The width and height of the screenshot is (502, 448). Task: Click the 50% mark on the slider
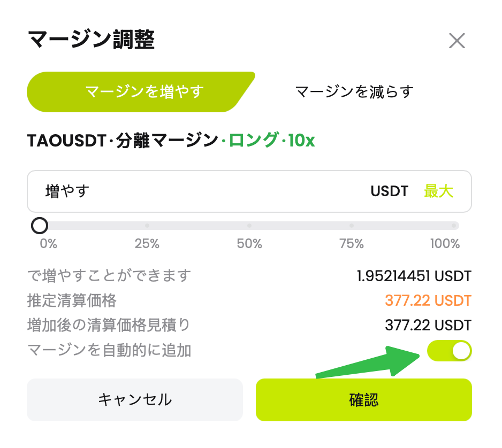coord(250,226)
